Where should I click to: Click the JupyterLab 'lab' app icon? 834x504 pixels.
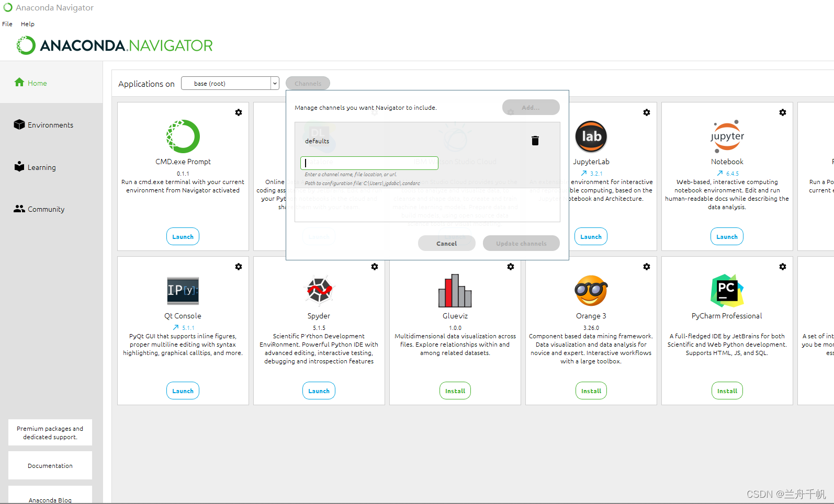pyautogui.click(x=591, y=136)
